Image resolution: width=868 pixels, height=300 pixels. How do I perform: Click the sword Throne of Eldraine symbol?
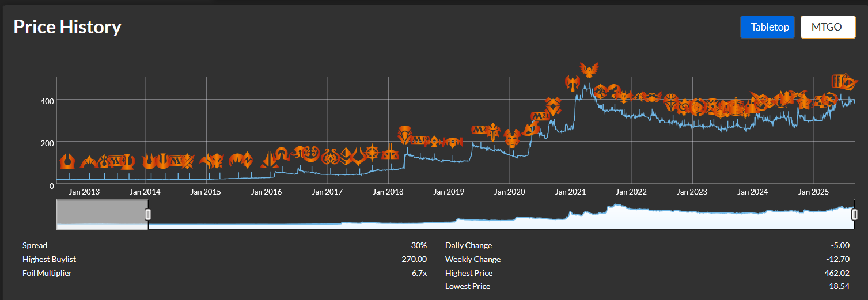[493, 132]
